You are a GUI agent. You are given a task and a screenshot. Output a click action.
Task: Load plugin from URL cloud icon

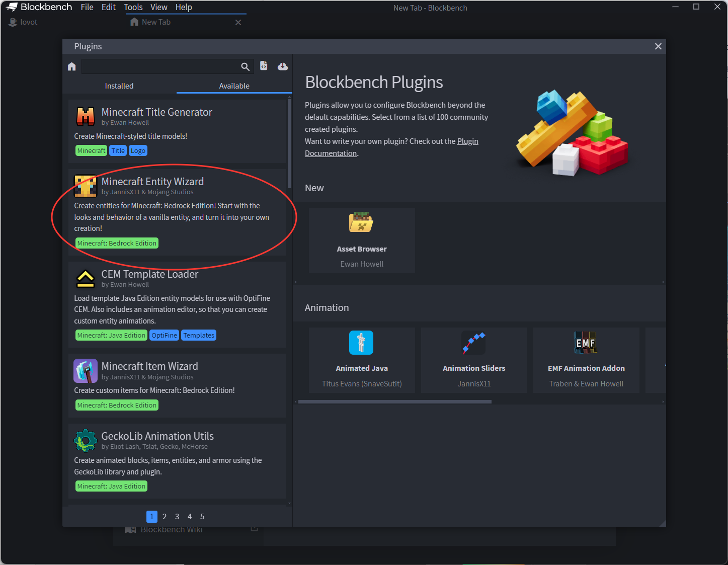click(x=283, y=66)
